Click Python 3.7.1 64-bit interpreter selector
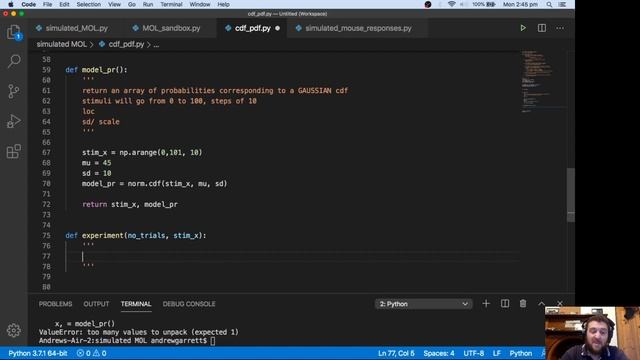The width and height of the screenshot is (640, 360). coord(38,353)
